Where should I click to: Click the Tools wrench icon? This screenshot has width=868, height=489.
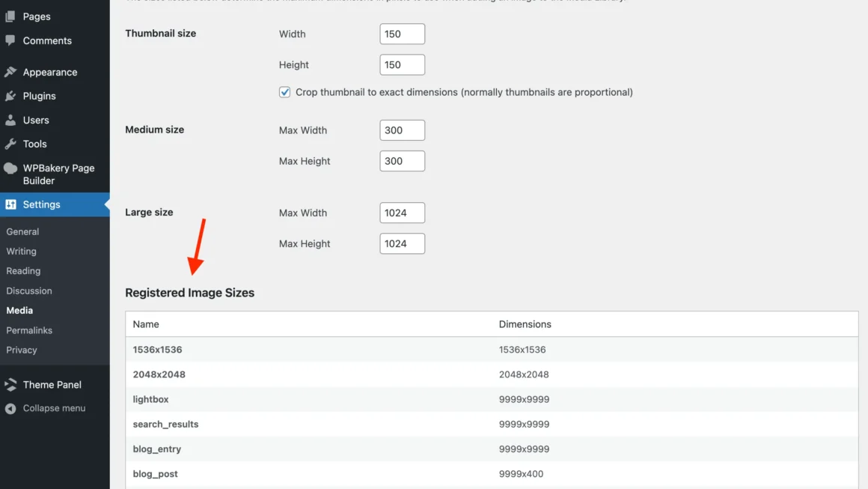click(x=10, y=144)
